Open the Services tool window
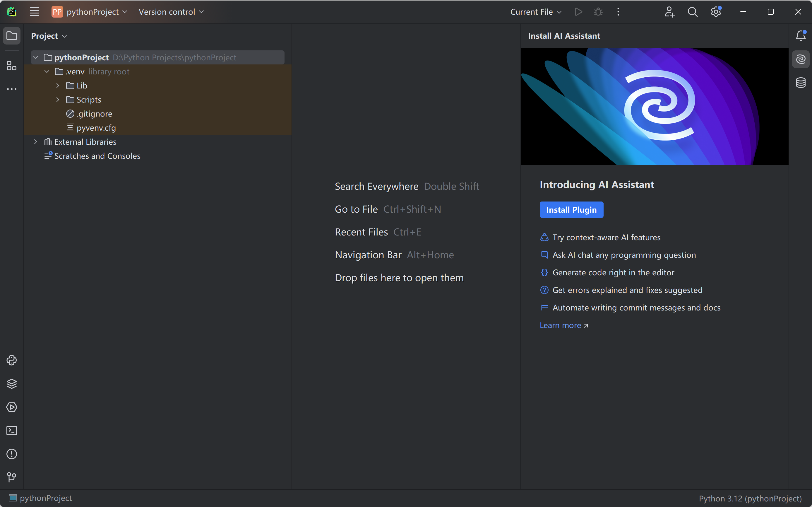 (x=12, y=407)
